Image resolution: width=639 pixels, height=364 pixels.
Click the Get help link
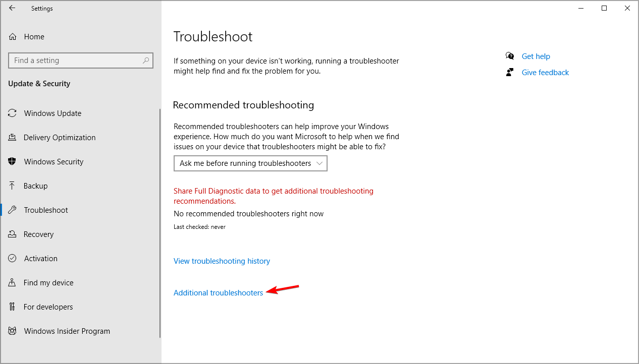click(x=536, y=56)
